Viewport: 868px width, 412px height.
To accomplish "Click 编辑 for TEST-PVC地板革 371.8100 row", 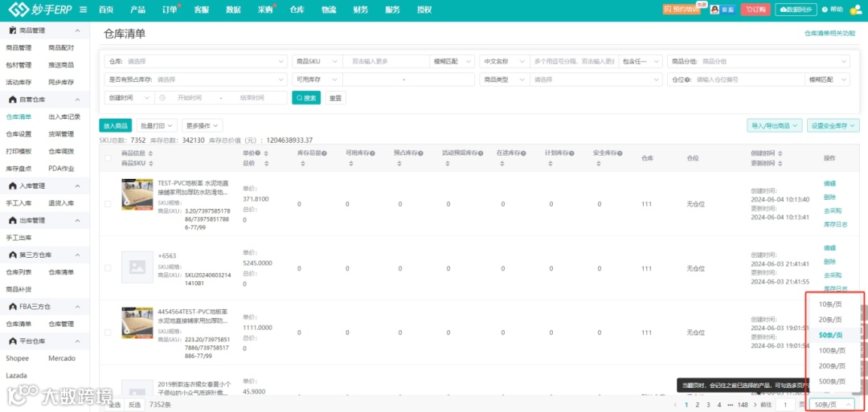I will tap(829, 184).
